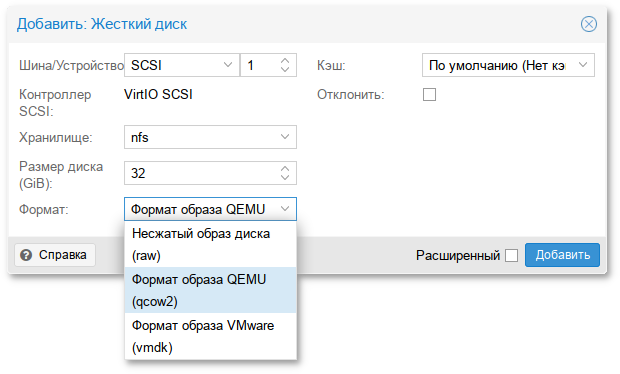Click the Добавить button
This screenshot has width=620, height=374.
(562, 255)
